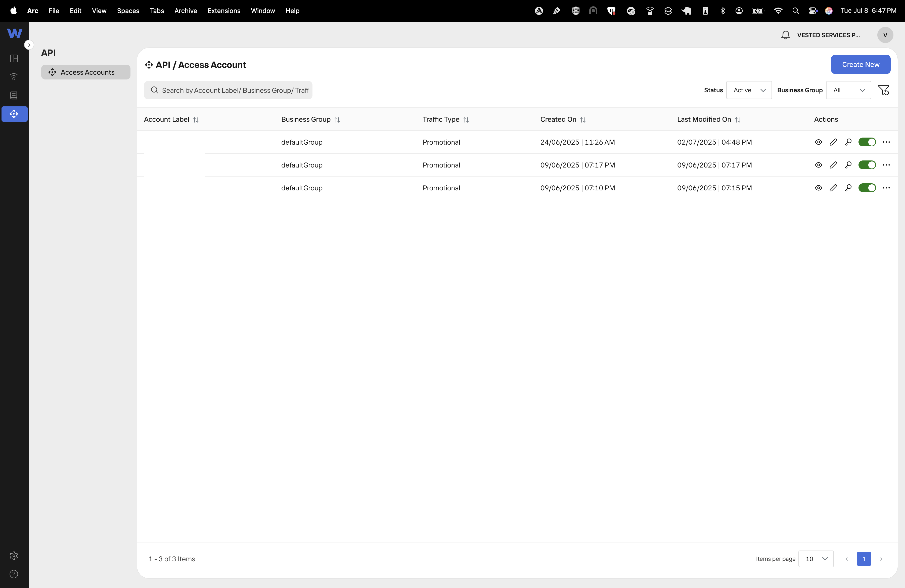Open the settings gear in sidebar
This screenshot has height=588, width=905.
[14, 556]
